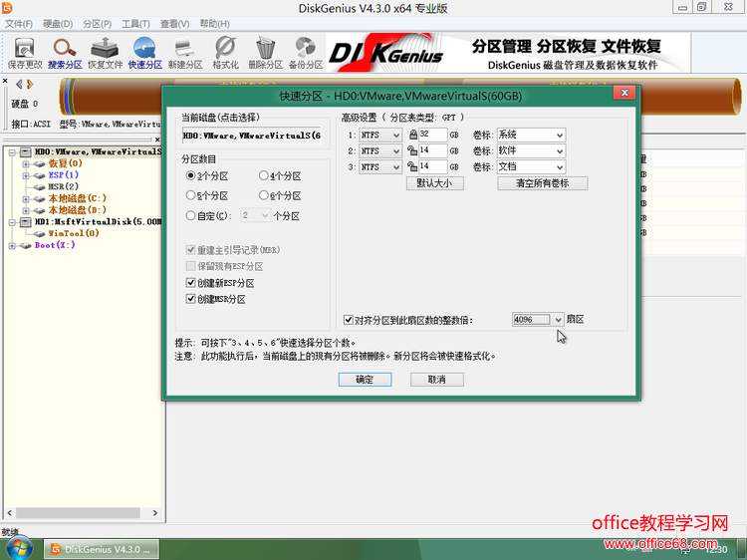747x560 pixels.
Task: Toggle lock icon for partition 2 size
Action: pyautogui.click(x=412, y=151)
